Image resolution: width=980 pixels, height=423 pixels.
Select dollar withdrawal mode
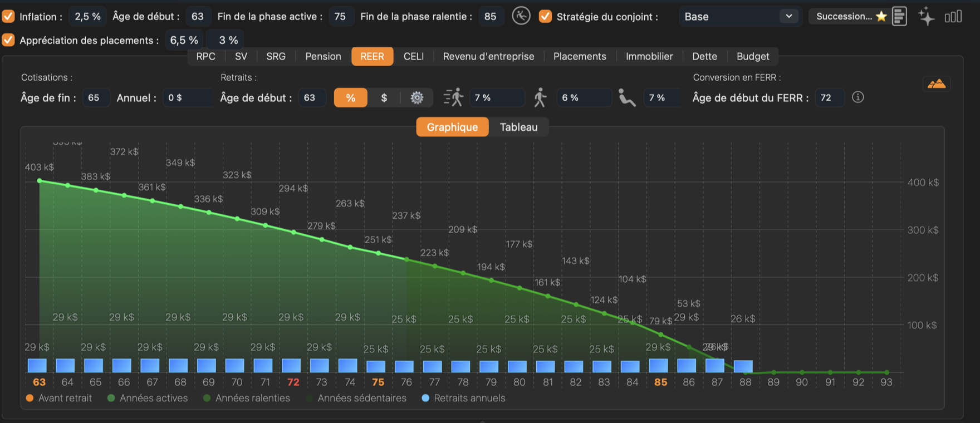[384, 98]
